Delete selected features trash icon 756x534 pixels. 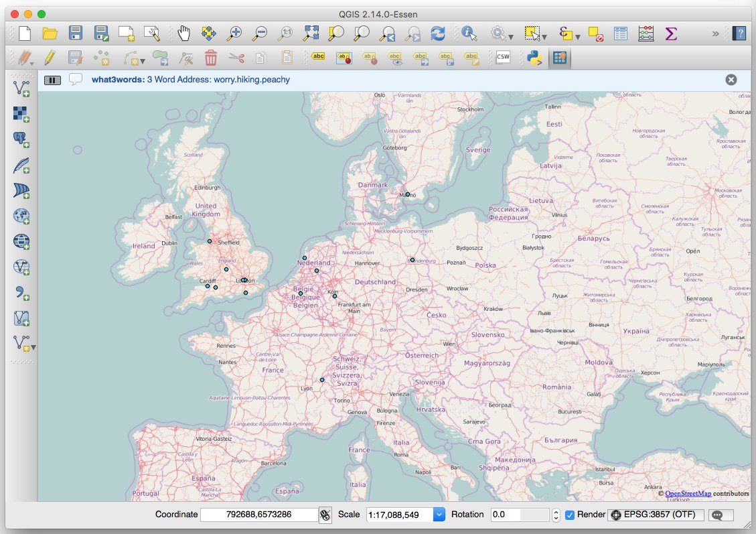(x=211, y=58)
